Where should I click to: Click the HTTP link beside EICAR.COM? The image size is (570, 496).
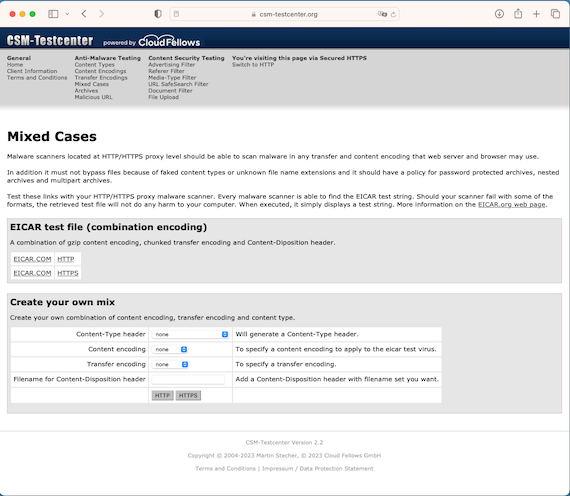[66, 259]
